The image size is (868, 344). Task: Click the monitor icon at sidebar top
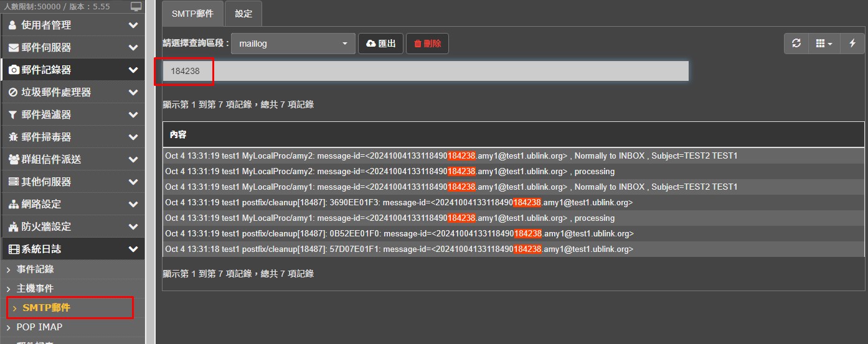click(x=136, y=7)
